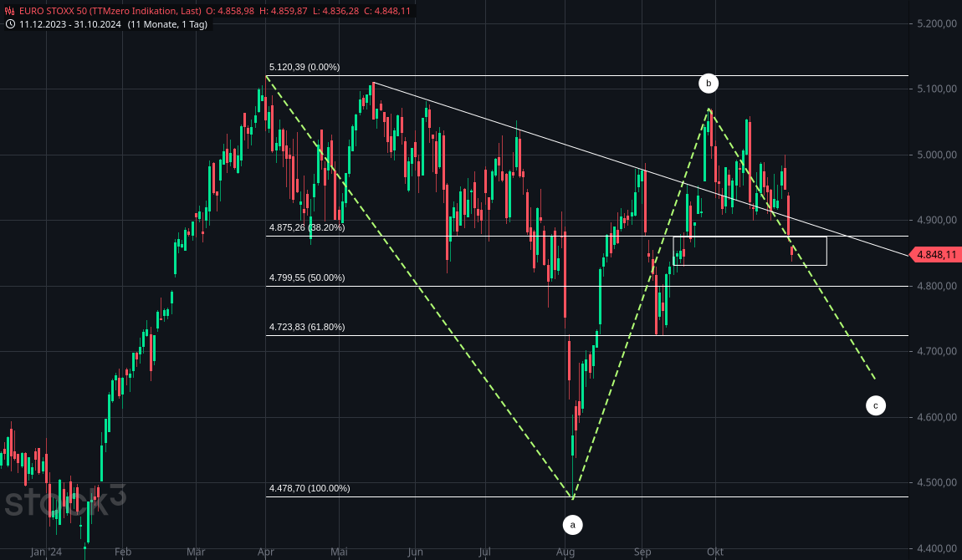Click the date range 11.12.2023 - 31.10.2024
This screenshot has width=962, height=560.
70,24
